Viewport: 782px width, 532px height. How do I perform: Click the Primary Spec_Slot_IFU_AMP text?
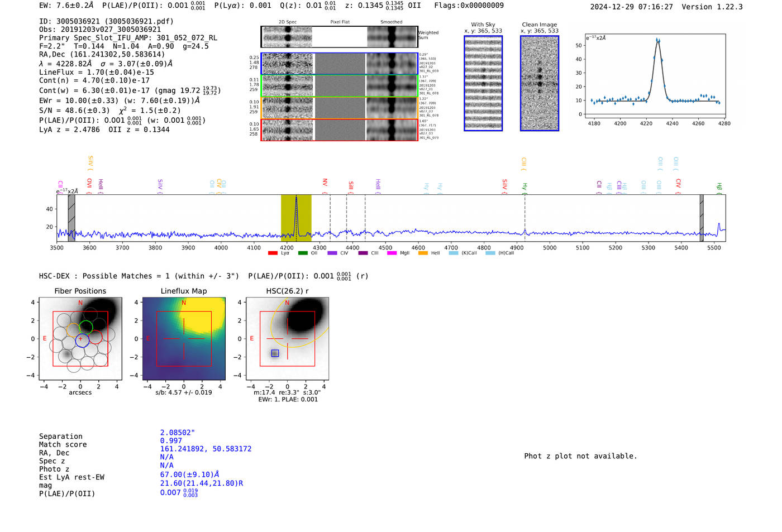pyautogui.click(x=128, y=38)
